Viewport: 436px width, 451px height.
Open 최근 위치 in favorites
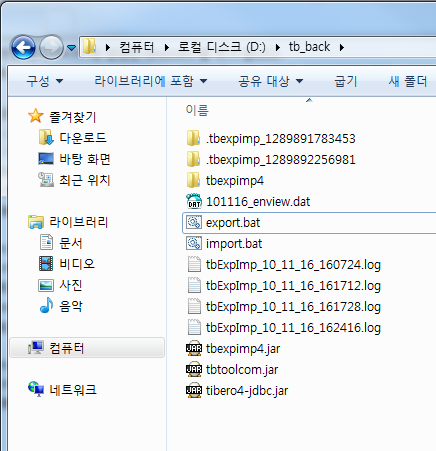(x=85, y=180)
